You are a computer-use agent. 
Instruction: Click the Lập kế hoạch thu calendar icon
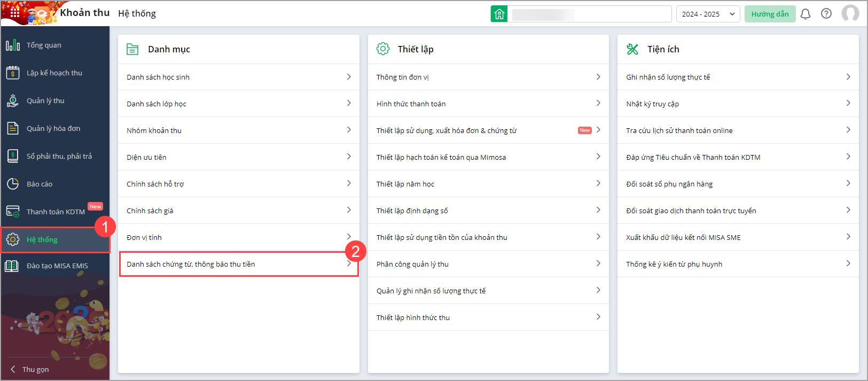(13, 73)
